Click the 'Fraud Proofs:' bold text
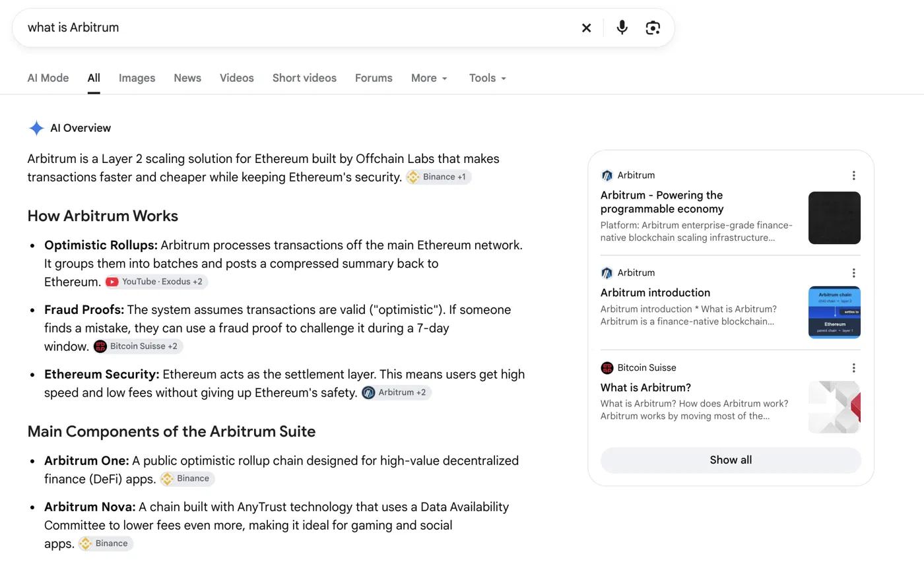 click(x=84, y=310)
